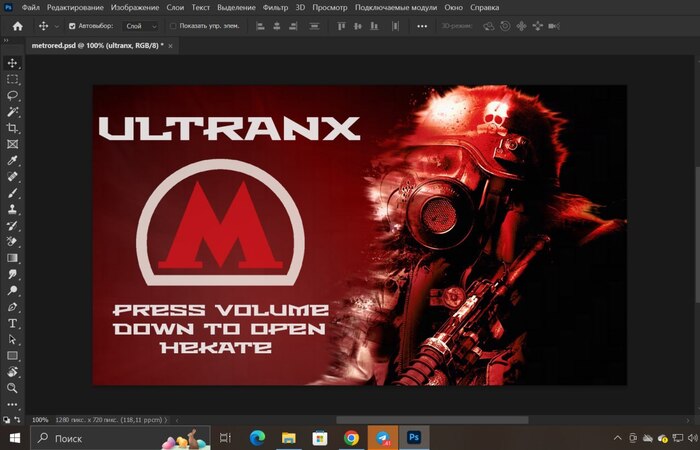Expand the Move tool preset picker arrow

(x=56, y=26)
